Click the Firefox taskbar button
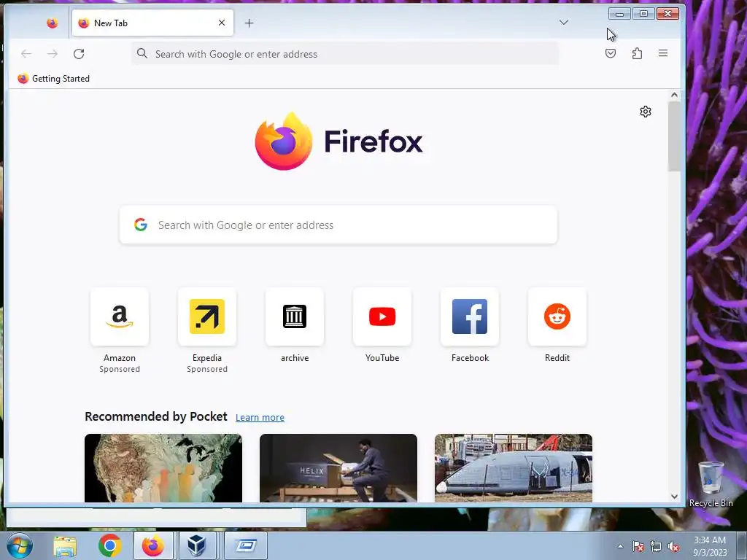The width and height of the screenshot is (747, 560). coord(153,545)
